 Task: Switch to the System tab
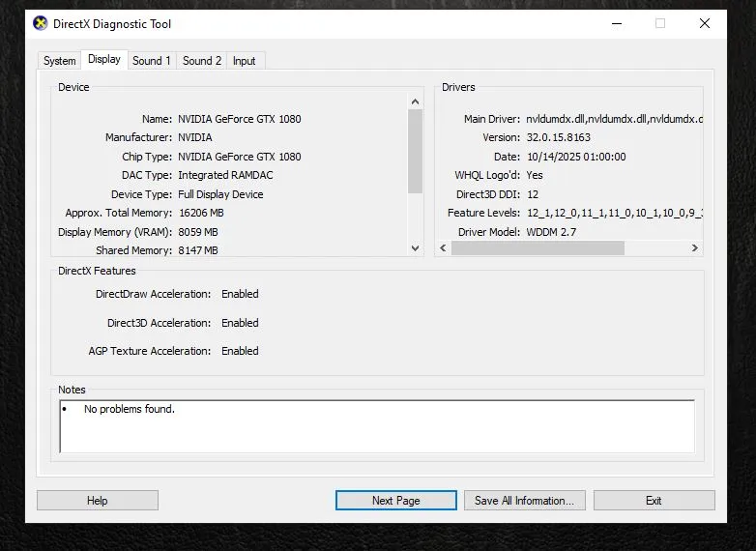pyautogui.click(x=59, y=61)
